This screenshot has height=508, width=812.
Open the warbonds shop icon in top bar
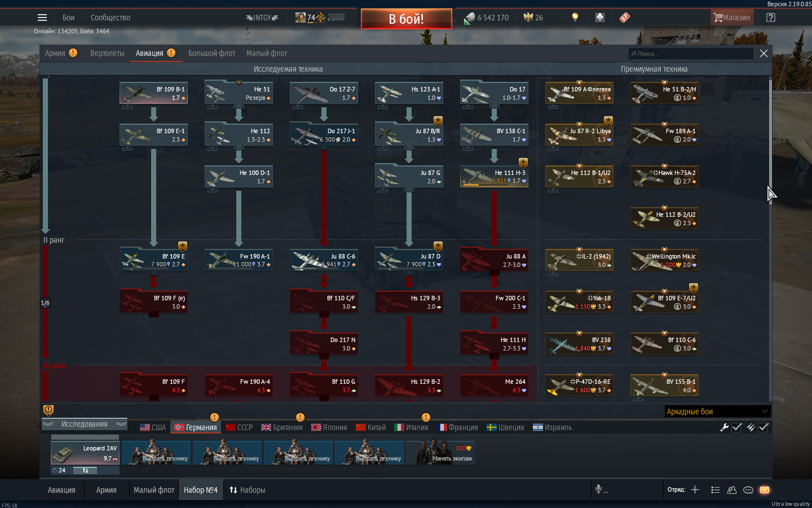pyautogui.click(x=600, y=17)
